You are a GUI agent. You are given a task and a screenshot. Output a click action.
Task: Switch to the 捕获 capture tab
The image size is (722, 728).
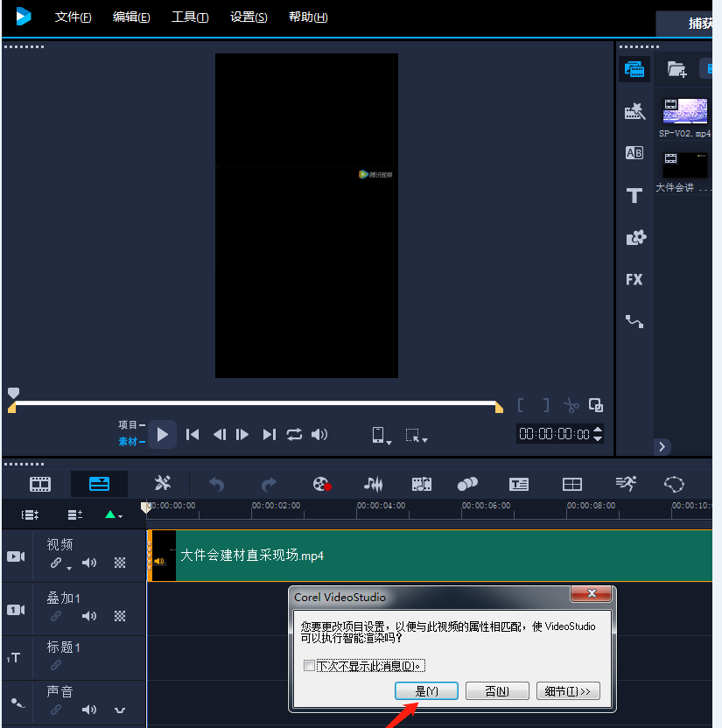point(684,24)
